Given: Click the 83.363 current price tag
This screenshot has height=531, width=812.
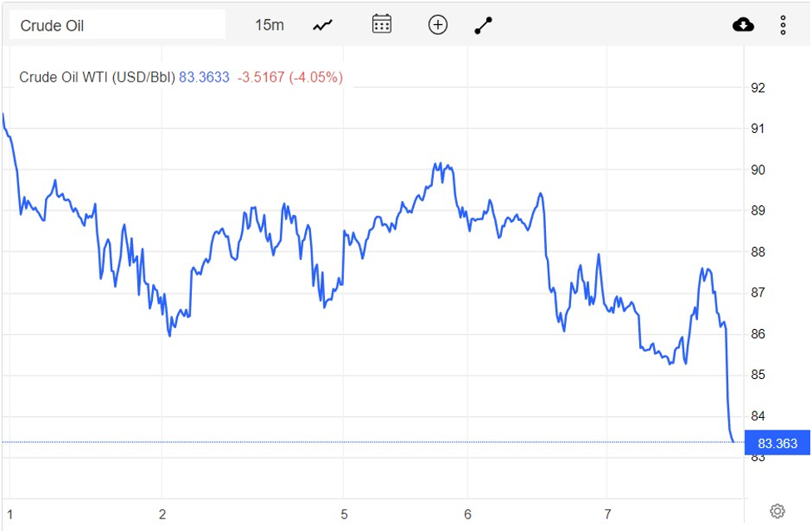Looking at the screenshot, I should point(778,443).
